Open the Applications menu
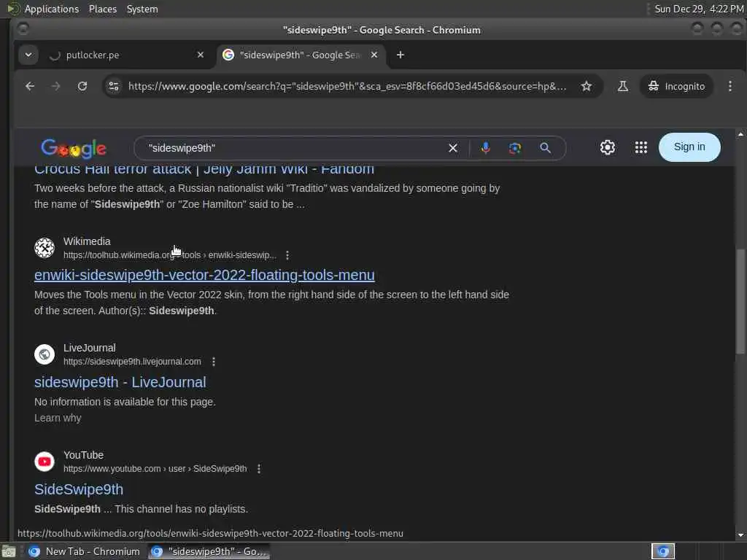747x560 pixels. (52, 9)
